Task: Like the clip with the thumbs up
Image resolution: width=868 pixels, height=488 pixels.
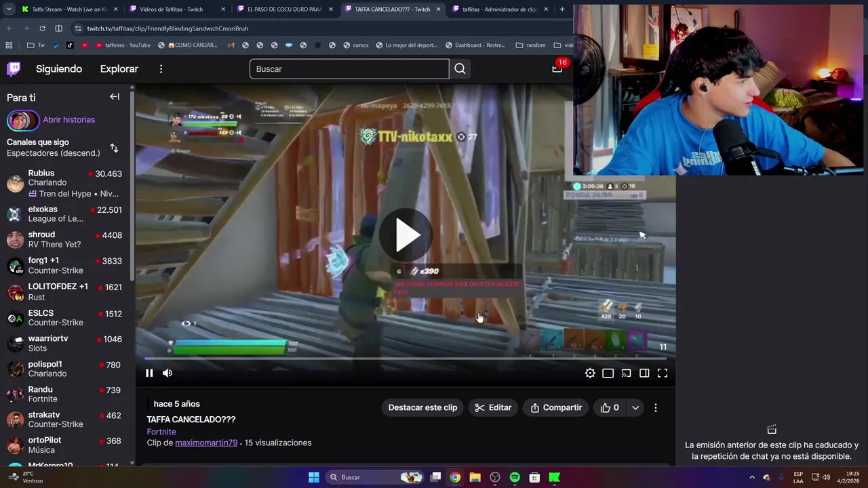Action: (x=610, y=407)
